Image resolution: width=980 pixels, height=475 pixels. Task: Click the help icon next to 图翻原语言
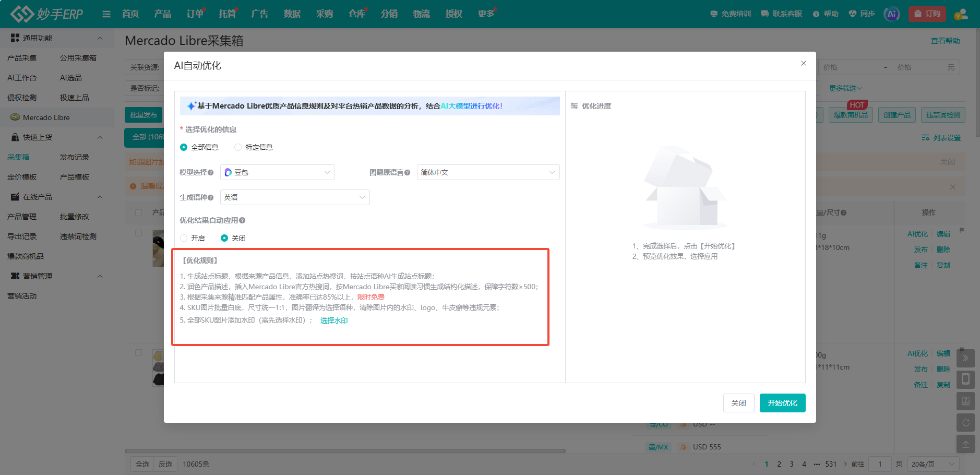[x=408, y=172]
